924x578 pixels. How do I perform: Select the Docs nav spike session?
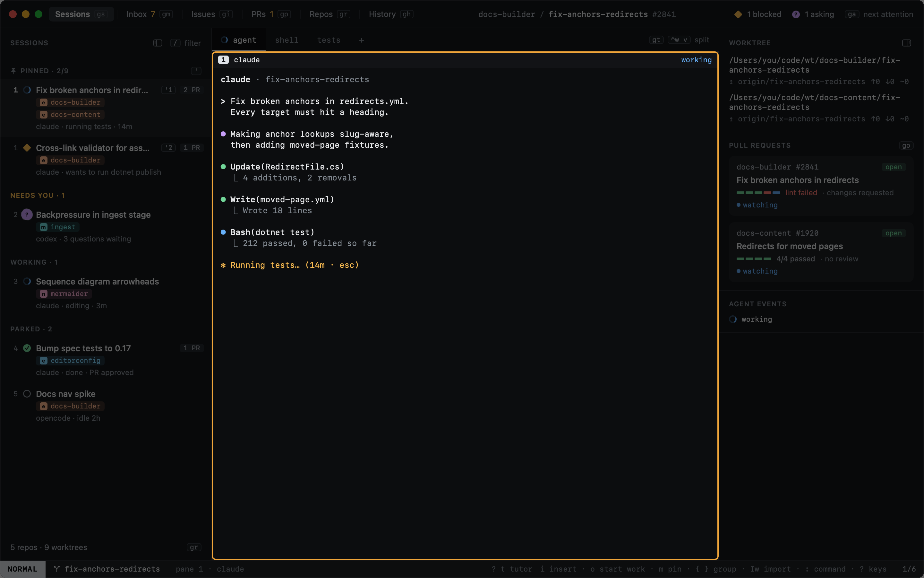click(106, 405)
